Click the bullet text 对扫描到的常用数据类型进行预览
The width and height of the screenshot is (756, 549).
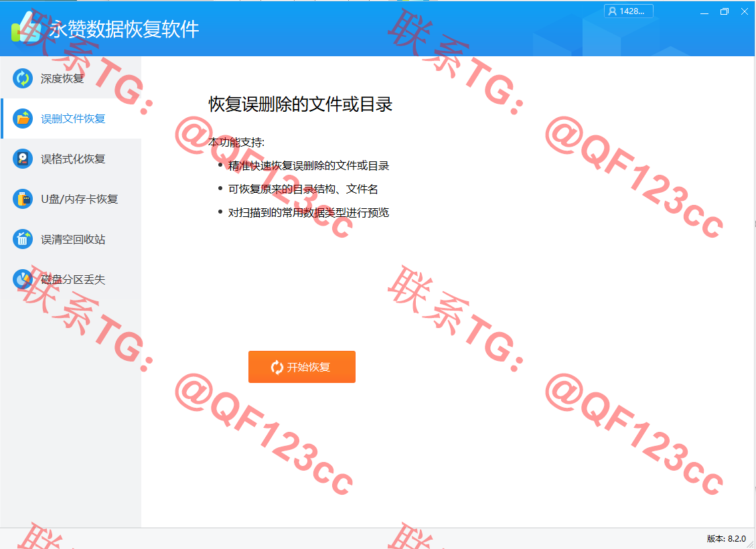(x=309, y=212)
